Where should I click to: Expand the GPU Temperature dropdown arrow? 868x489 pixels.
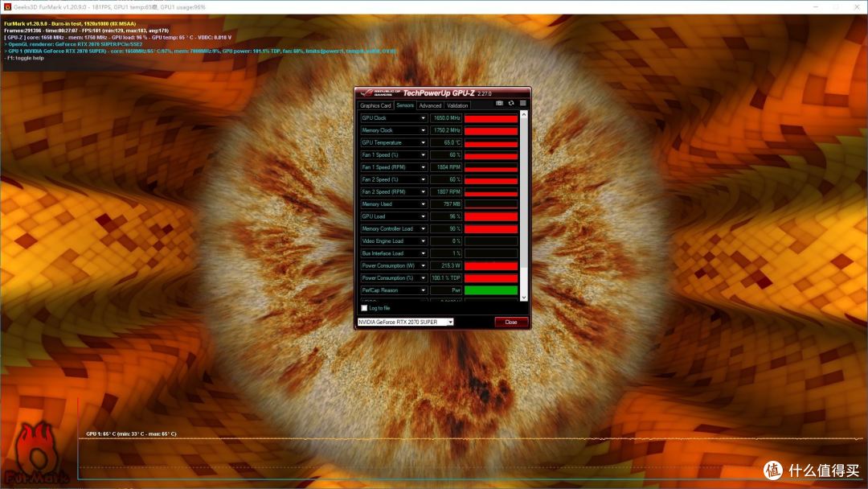point(423,142)
